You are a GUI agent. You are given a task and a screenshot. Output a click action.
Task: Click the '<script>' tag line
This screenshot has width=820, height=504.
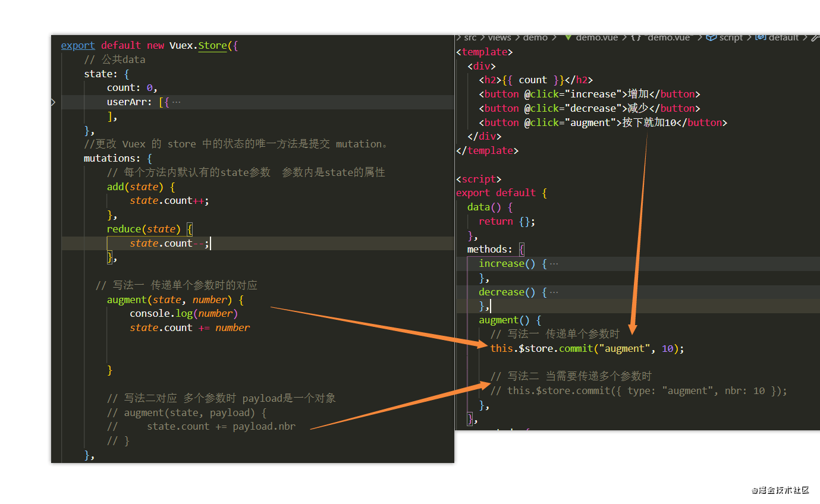(479, 179)
